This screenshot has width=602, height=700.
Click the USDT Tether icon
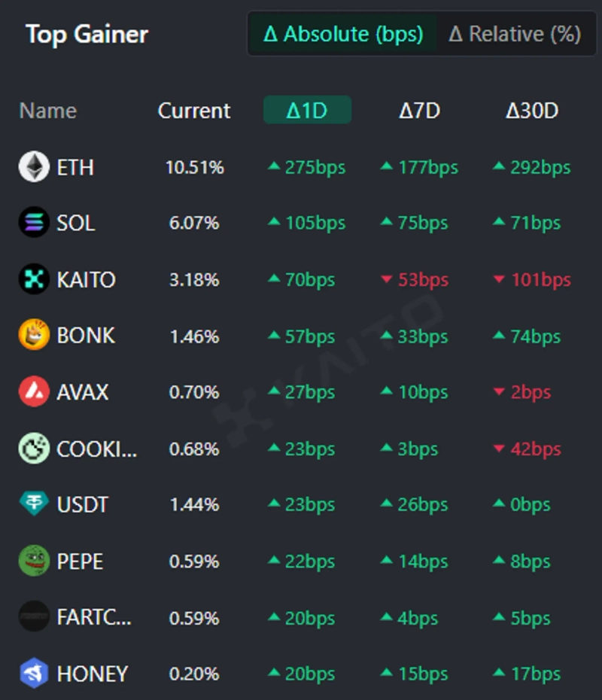pyautogui.click(x=34, y=504)
